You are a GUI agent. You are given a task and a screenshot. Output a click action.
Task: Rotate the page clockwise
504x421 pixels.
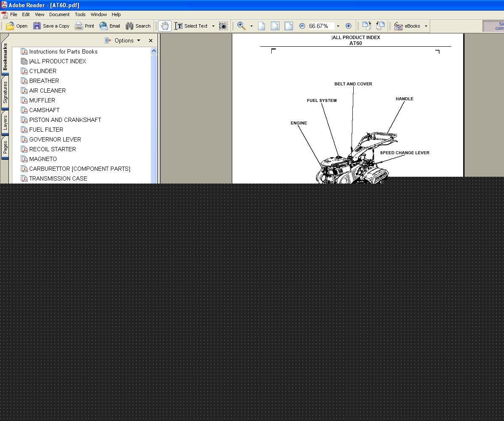click(x=367, y=26)
